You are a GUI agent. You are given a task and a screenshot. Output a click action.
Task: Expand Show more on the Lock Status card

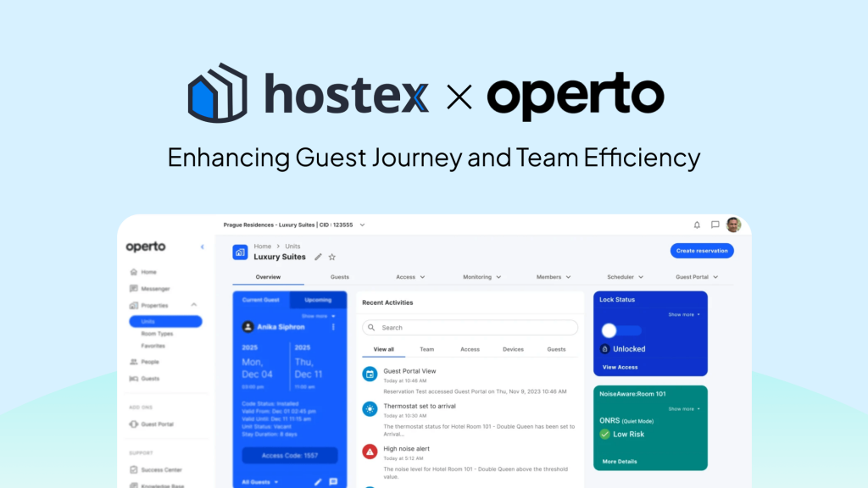(682, 314)
